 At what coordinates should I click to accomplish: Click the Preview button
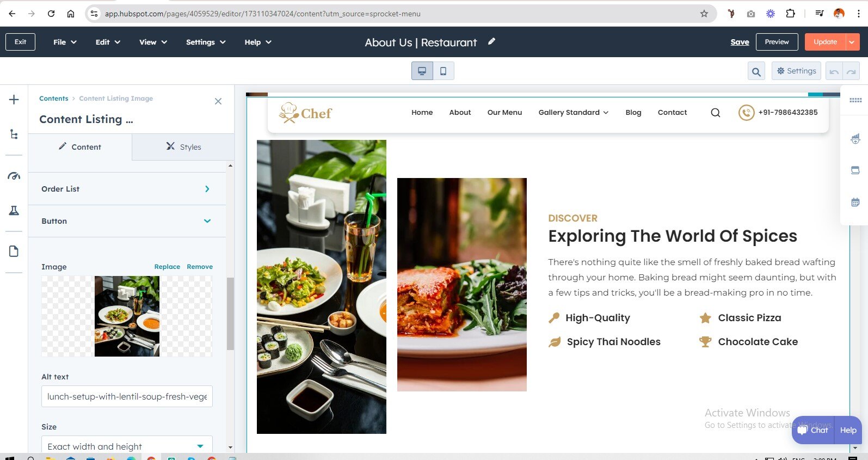[x=777, y=42]
